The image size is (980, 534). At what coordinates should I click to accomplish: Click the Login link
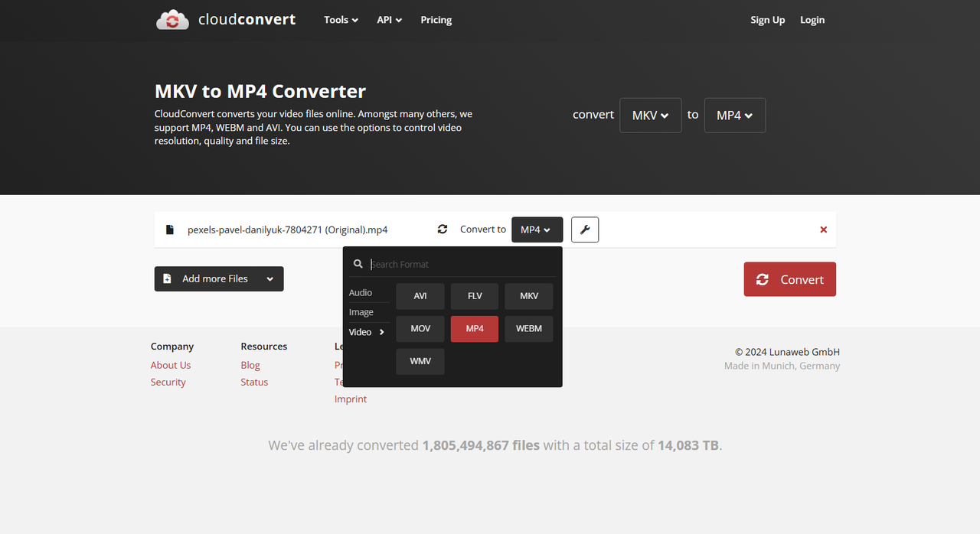pyautogui.click(x=812, y=20)
